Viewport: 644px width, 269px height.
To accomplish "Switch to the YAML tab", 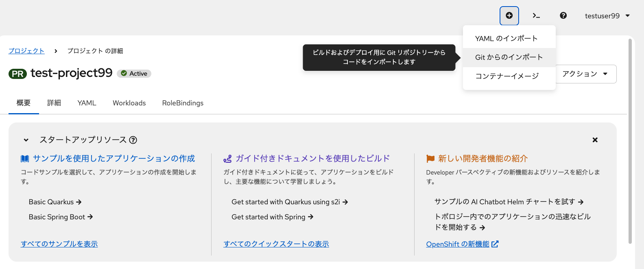I will (x=87, y=103).
